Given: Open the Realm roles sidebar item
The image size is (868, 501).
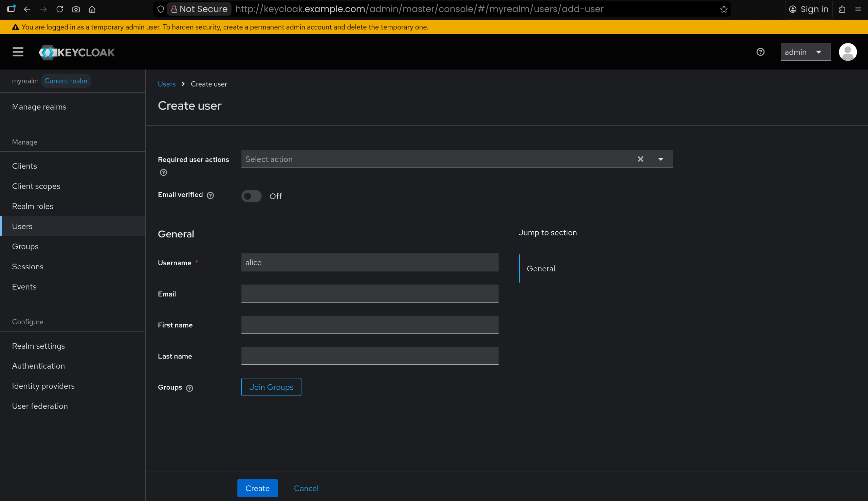Looking at the screenshot, I should (x=33, y=206).
